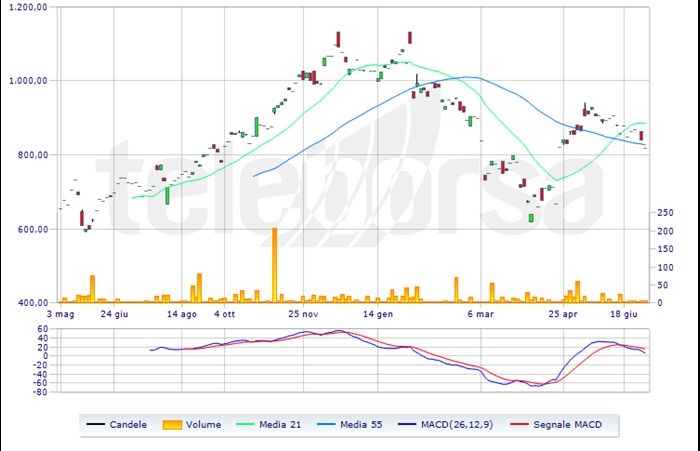
Task: Click the Candele legend entry
Action: tap(117, 425)
